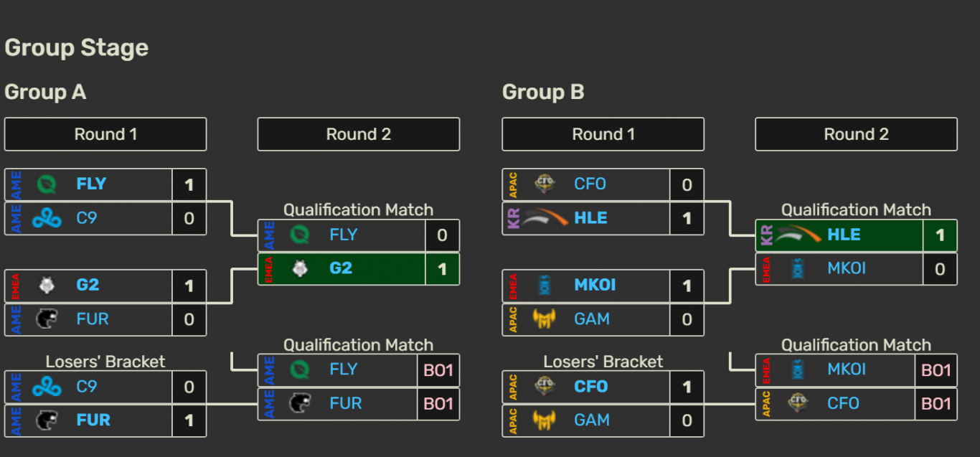Click the FlyQuest logo in Group A Round 1

47,184
